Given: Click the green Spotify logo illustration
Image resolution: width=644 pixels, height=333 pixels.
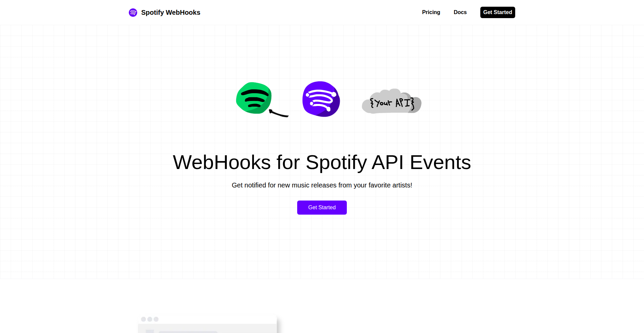Looking at the screenshot, I should [x=254, y=98].
